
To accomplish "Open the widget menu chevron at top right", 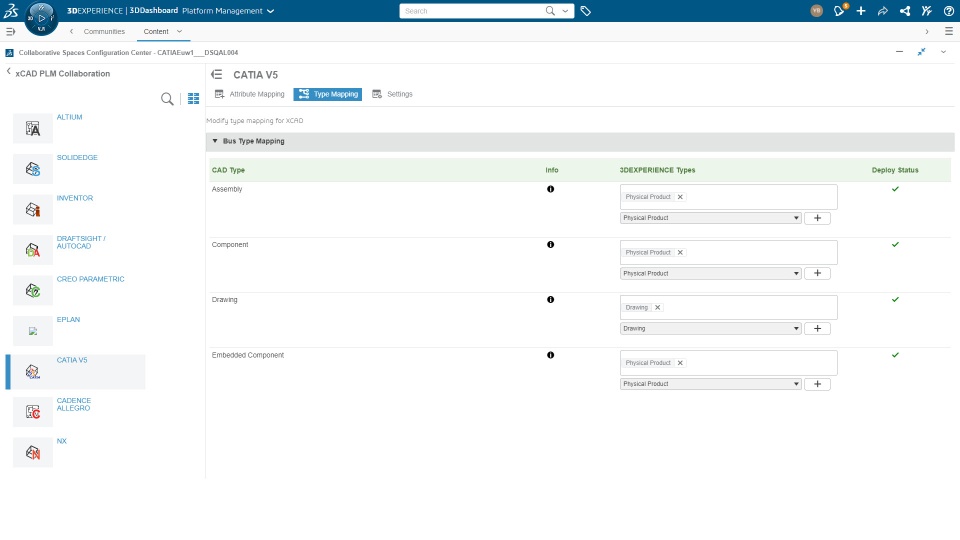I will point(943,52).
